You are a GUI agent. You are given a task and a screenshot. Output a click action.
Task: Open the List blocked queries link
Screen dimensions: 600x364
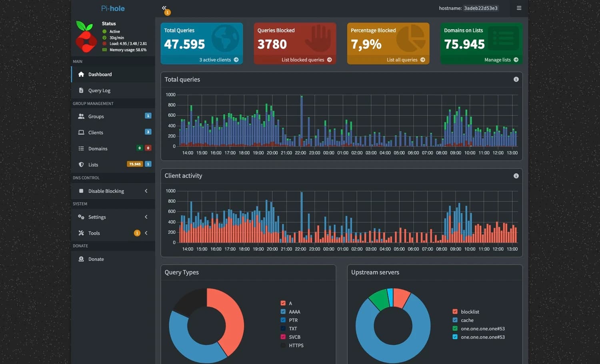click(x=306, y=60)
